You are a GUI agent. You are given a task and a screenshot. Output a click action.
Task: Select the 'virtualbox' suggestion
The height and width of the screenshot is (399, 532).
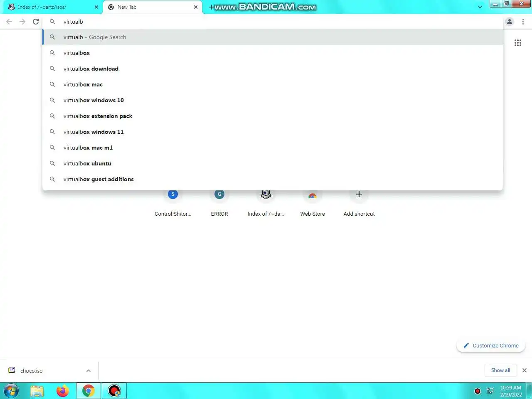coord(273,53)
